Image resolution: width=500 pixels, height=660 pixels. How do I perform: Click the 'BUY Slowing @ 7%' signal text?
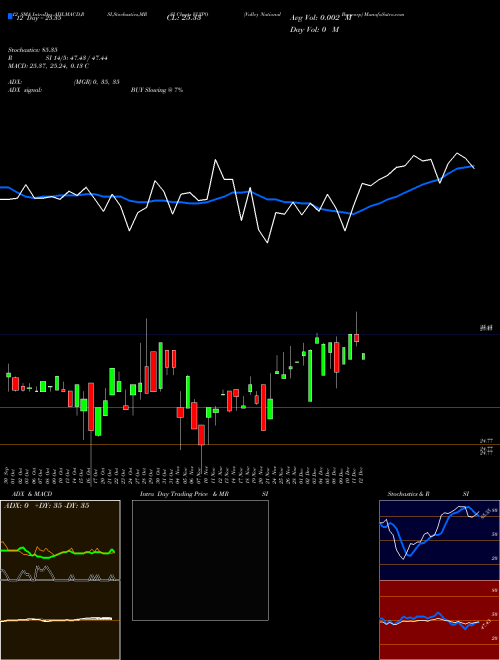coord(157,90)
